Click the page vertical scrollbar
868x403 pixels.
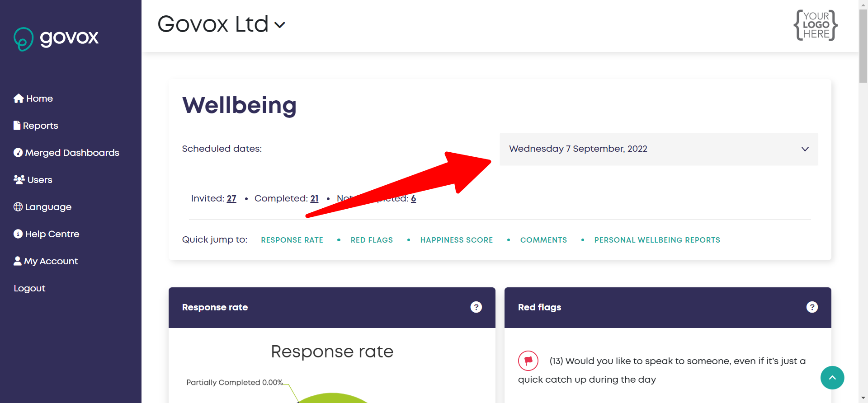[863, 45]
